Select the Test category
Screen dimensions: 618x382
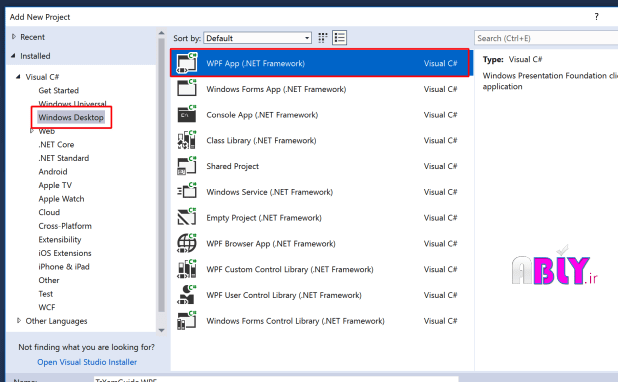pos(46,294)
